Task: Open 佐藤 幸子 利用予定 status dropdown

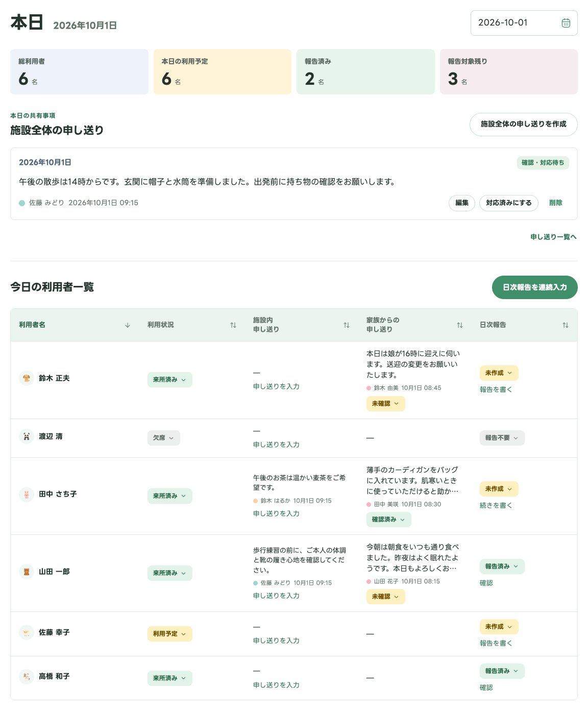Action: tap(170, 634)
